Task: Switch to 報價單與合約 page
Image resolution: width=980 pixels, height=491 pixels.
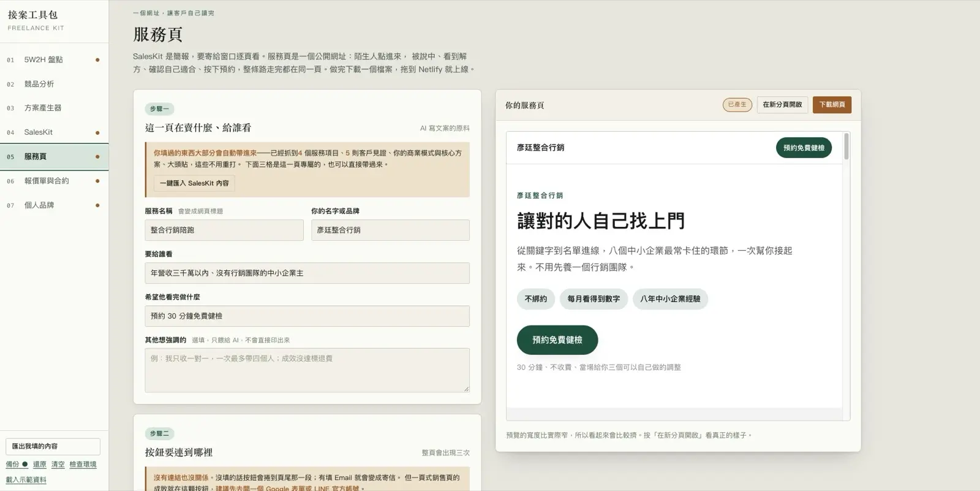Action: 54,181
